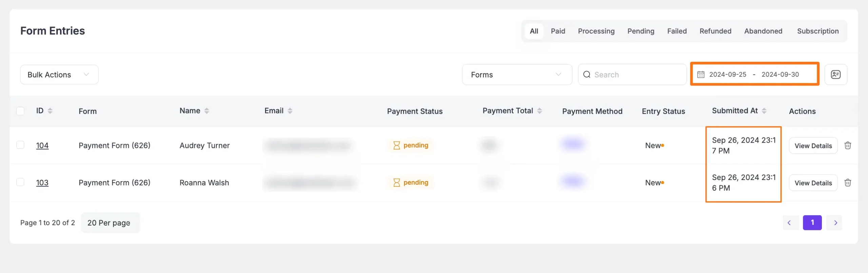This screenshot has height=273, width=868.
Task: Sort by Payment Total column arrows
Action: coord(539,111)
